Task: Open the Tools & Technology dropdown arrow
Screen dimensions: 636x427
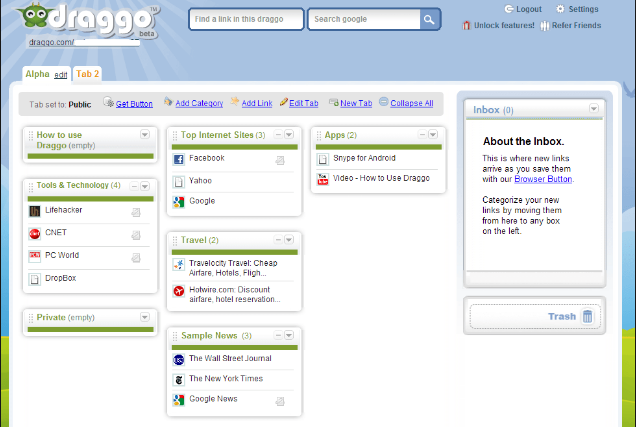Action: [145, 186]
